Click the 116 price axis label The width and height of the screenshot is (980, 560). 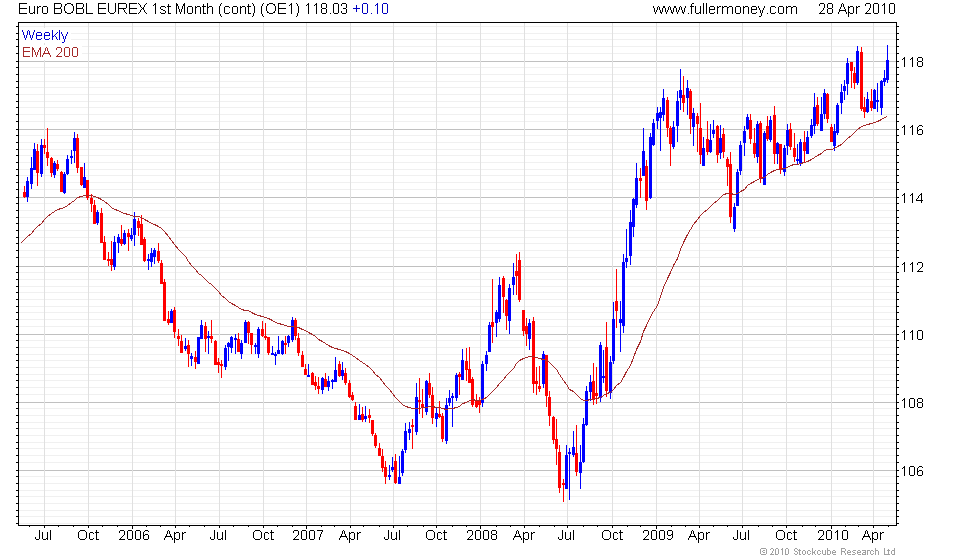[x=911, y=130]
